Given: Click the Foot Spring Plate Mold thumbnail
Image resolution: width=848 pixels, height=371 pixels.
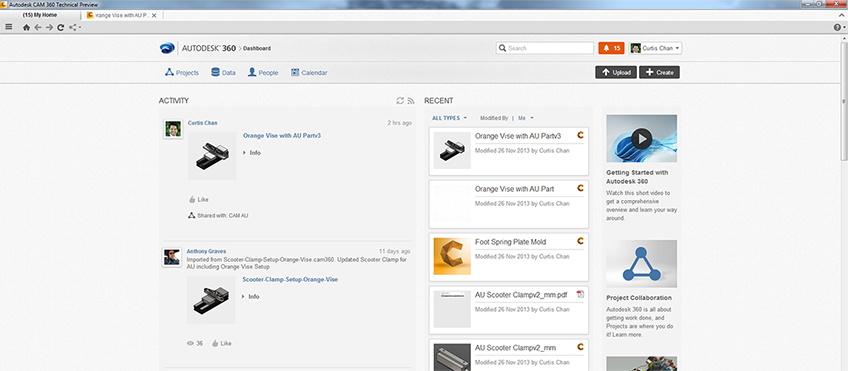Looking at the screenshot, I should coord(452,256).
